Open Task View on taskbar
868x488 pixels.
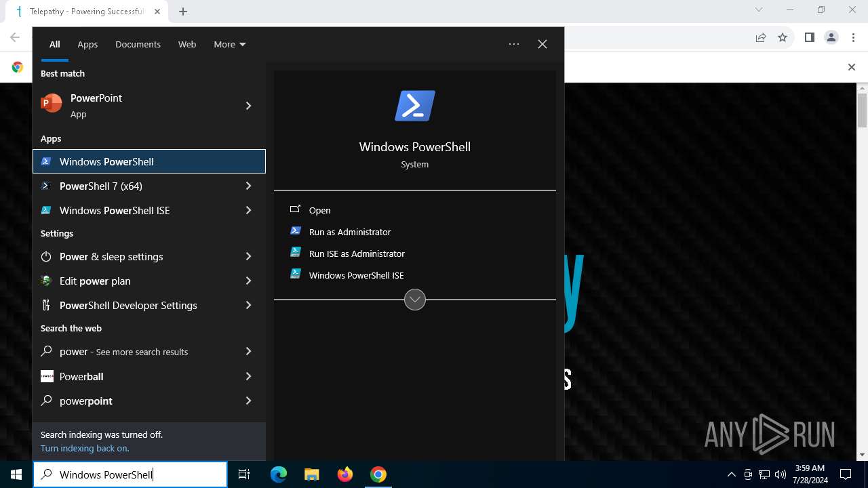click(x=244, y=474)
